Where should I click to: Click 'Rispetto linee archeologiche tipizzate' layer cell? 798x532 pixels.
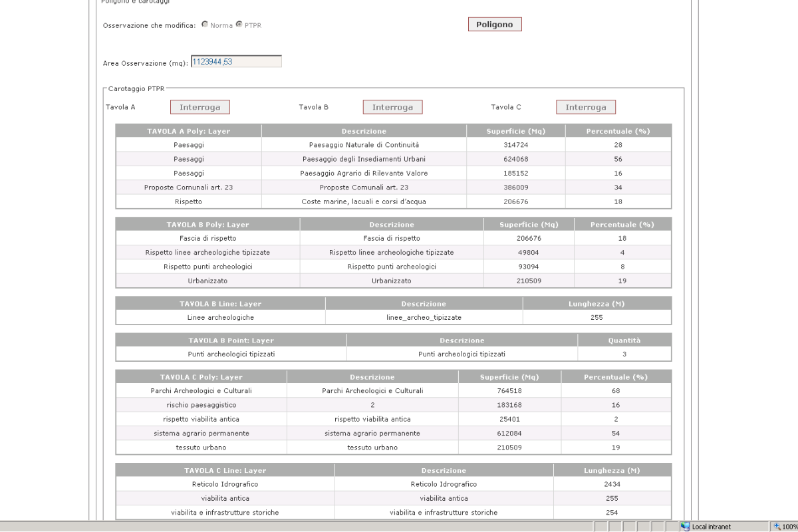[x=208, y=253]
